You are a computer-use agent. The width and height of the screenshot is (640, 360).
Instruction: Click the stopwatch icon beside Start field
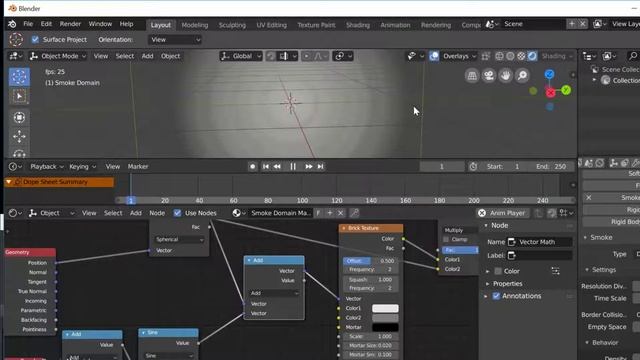(x=473, y=167)
